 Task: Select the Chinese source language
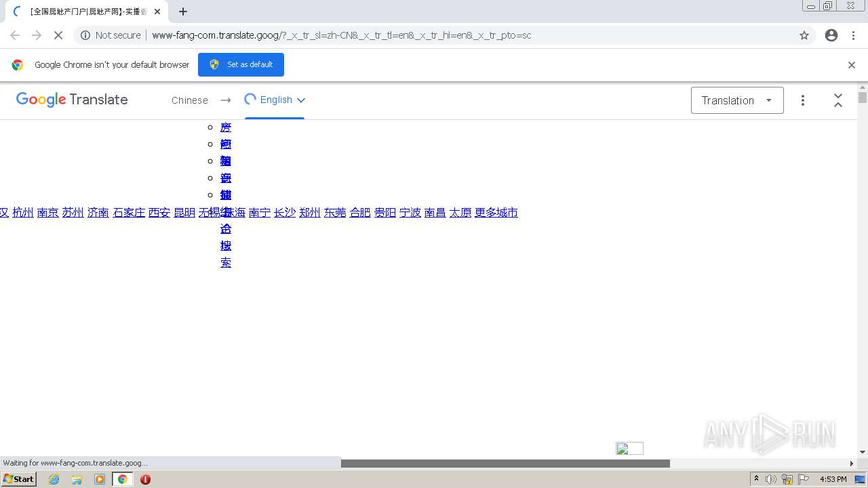[190, 100]
